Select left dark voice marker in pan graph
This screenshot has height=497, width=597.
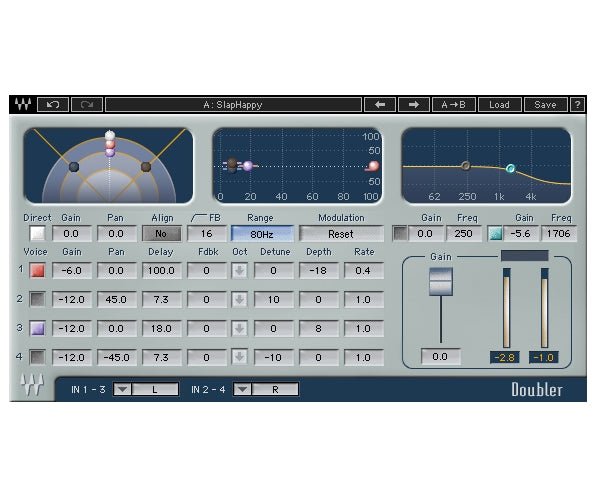(x=74, y=167)
